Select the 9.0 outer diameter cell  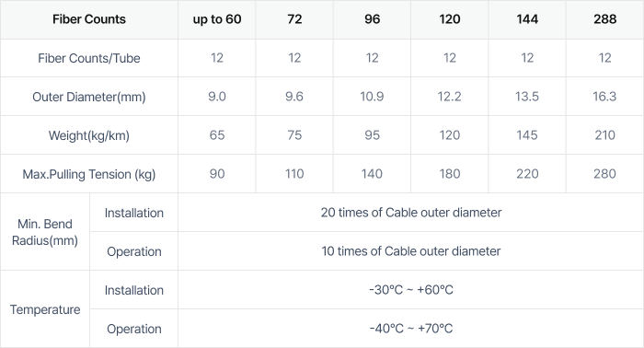coord(217,97)
